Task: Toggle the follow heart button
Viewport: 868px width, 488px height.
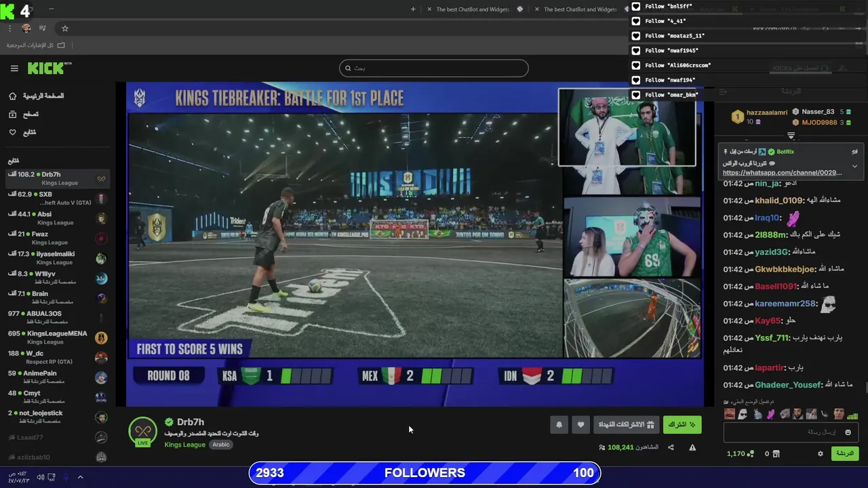Action: click(580, 425)
